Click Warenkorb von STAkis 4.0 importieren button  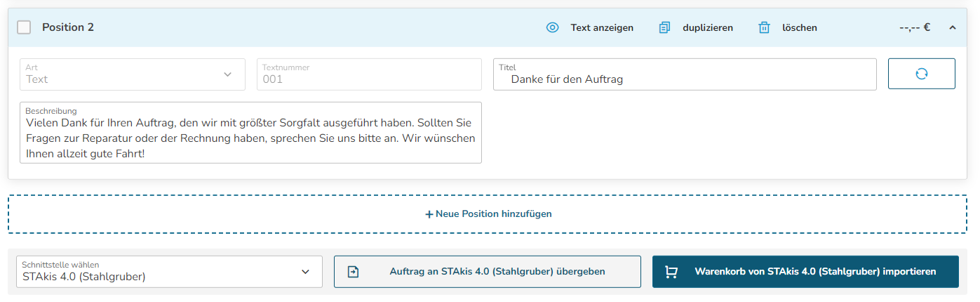tap(805, 272)
